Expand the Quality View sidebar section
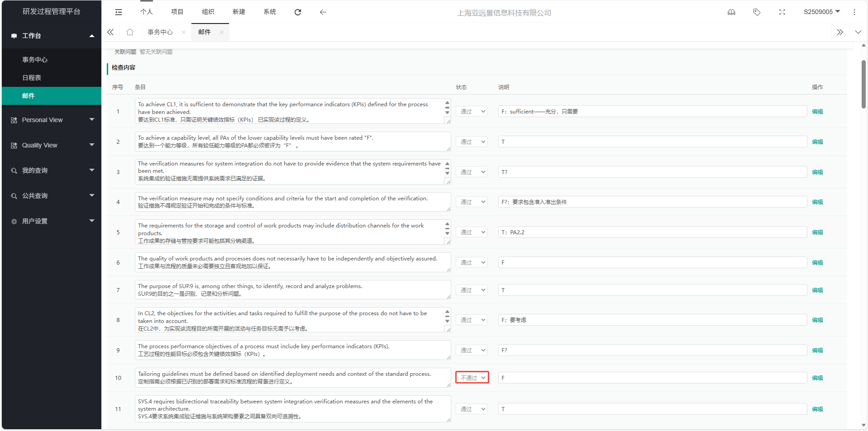 coord(52,145)
